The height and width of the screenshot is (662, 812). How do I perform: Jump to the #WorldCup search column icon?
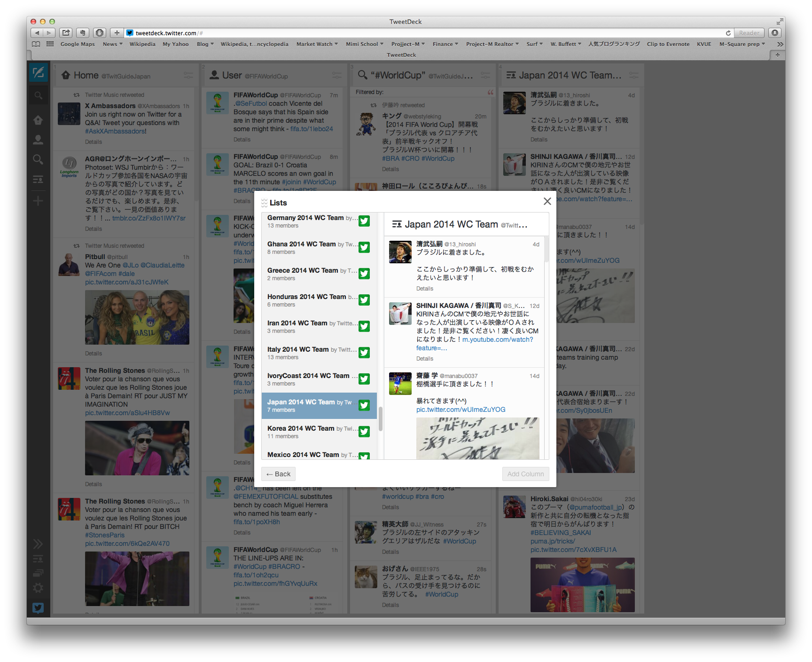click(x=38, y=159)
